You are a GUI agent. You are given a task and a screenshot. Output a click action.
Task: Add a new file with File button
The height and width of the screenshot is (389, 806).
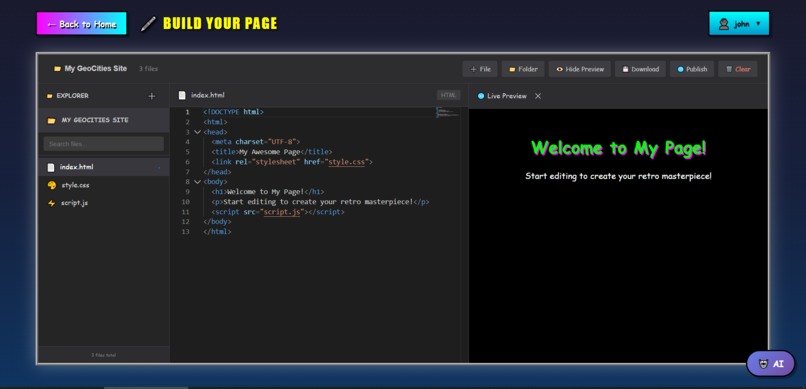tap(480, 69)
